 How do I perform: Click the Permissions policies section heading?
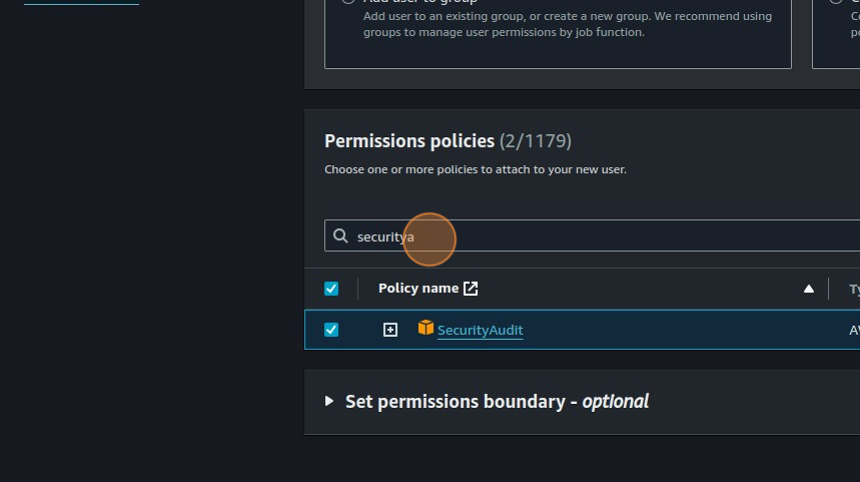[x=409, y=141]
